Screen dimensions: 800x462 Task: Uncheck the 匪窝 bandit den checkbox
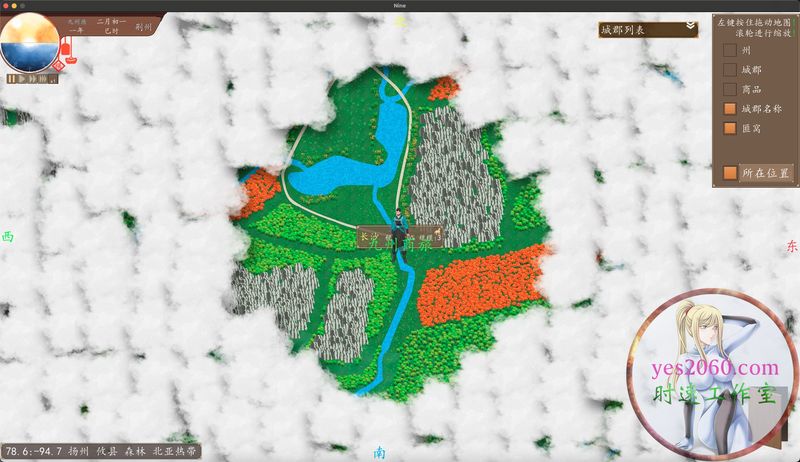(730, 128)
